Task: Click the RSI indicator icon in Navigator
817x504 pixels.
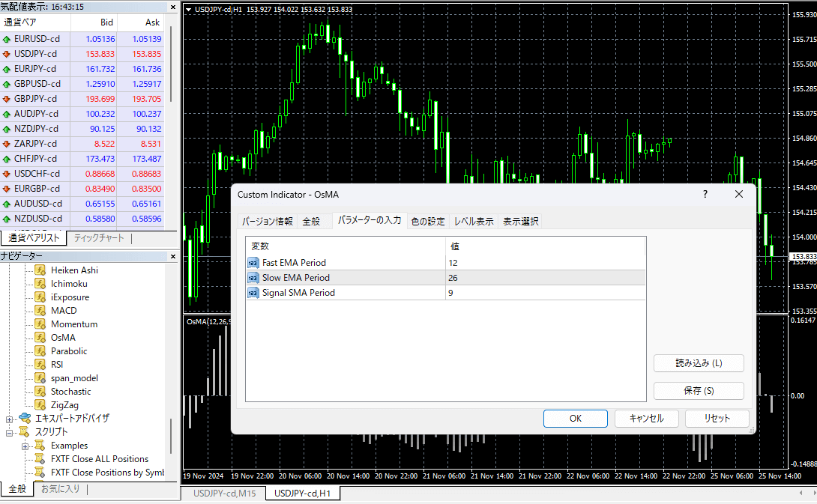Action: point(40,365)
